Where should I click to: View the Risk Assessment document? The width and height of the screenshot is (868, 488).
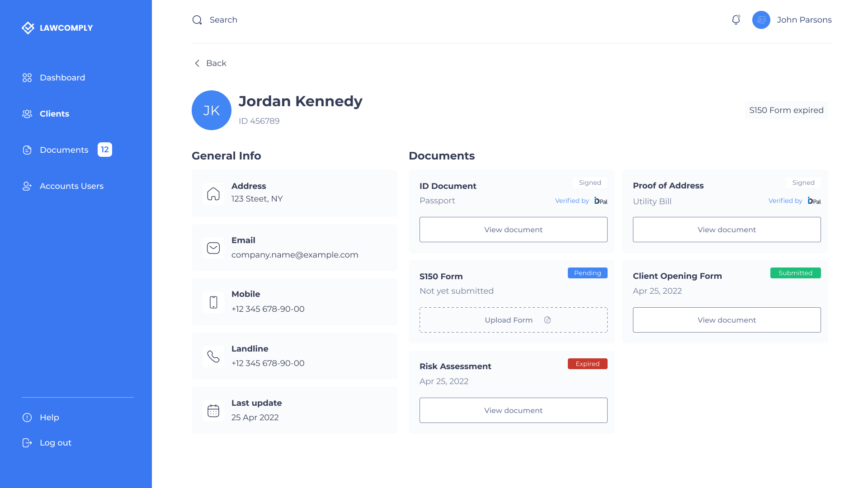[x=513, y=410]
